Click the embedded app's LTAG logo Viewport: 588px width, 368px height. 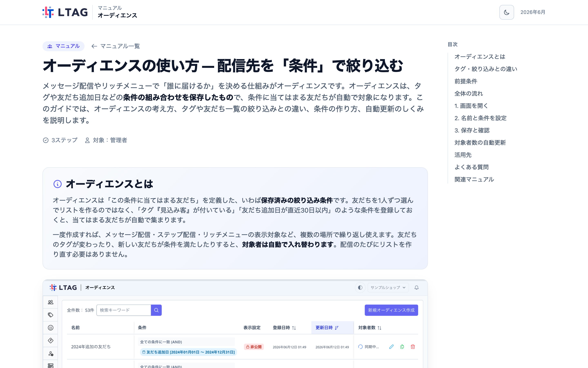tap(63, 287)
